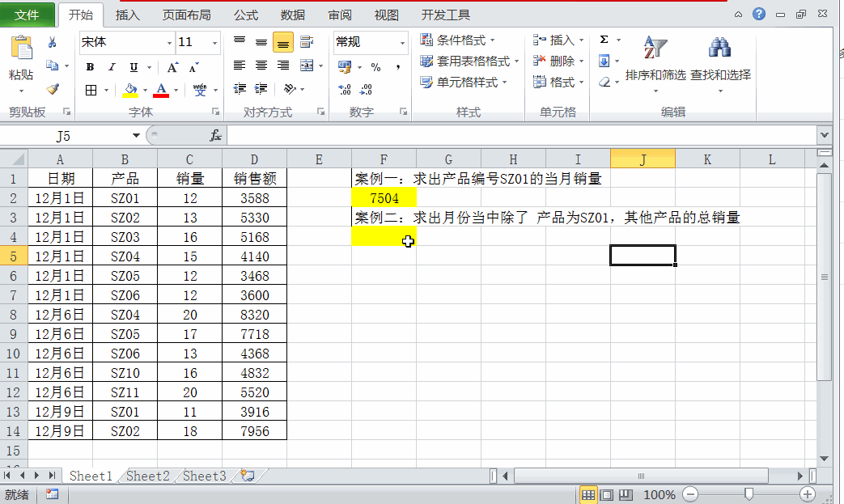844x504 pixels.
Task: Expand the number format 常规 dropdown
Action: pyautogui.click(x=402, y=43)
